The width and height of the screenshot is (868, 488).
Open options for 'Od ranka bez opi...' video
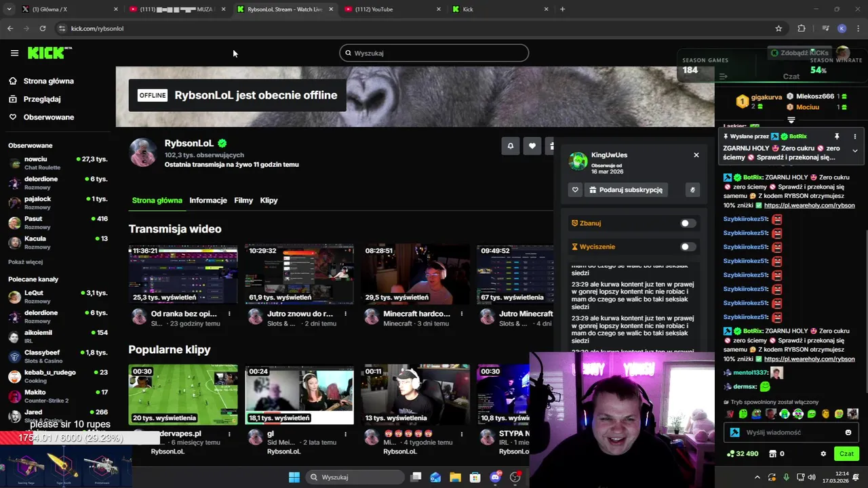coord(229,314)
